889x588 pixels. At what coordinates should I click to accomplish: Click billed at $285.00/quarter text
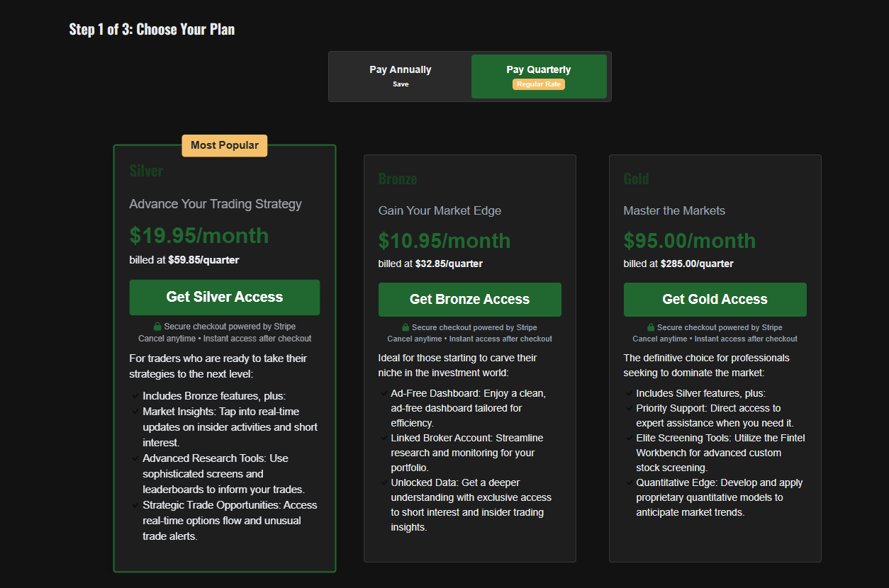[678, 264]
